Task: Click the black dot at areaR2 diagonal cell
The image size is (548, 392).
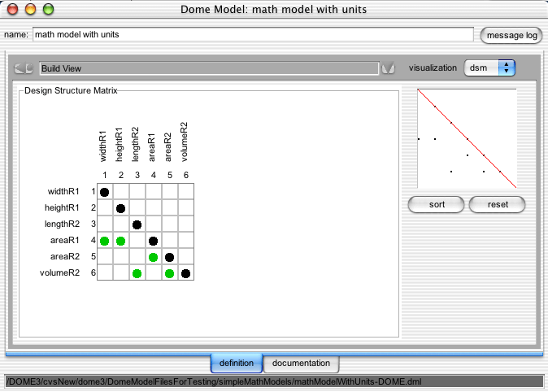Action: [x=169, y=257]
